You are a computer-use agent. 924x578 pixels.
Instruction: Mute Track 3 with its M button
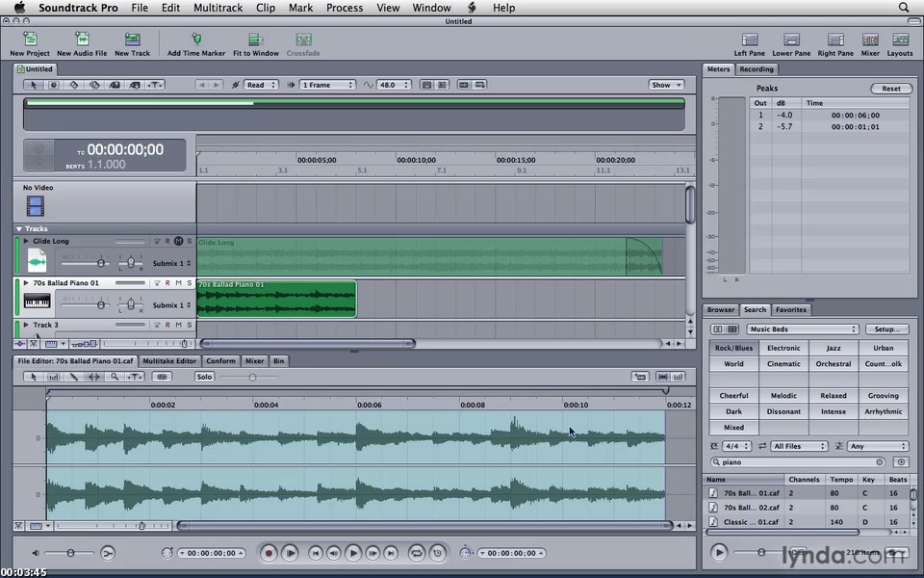pyautogui.click(x=179, y=325)
